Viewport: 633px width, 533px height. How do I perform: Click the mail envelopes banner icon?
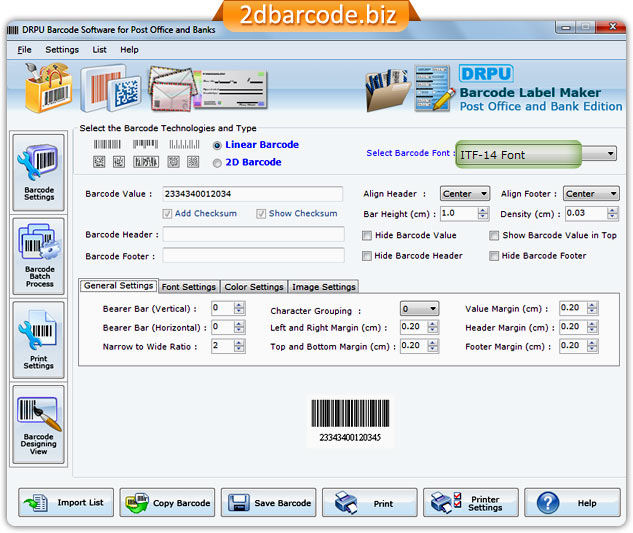(171, 89)
